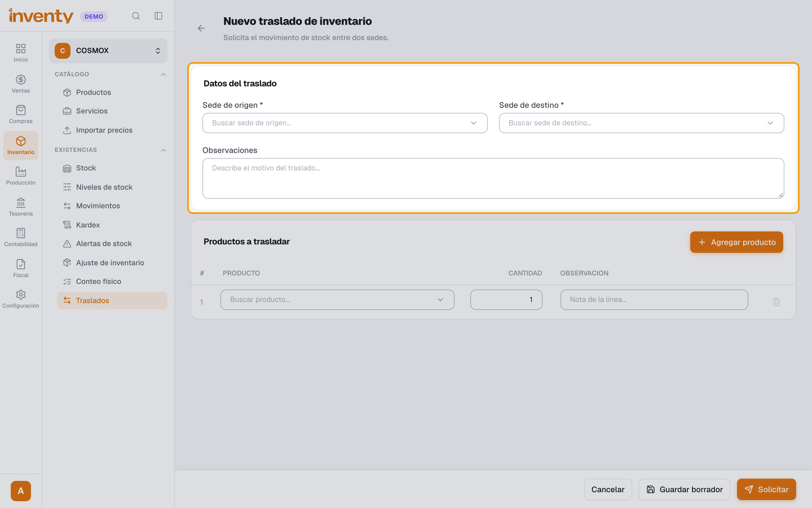The image size is (812, 508).
Task: Click Guardar borrador button
Action: click(x=684, y=490)
